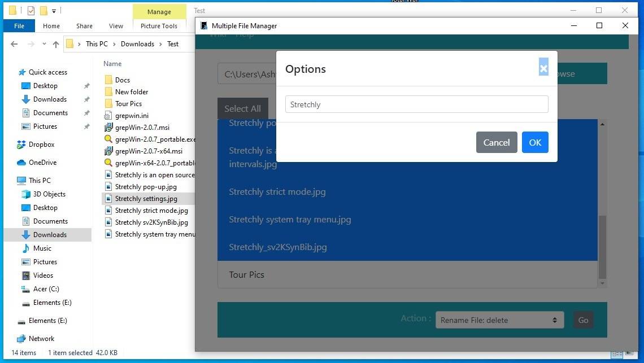Select Stretchly strict mode.jpg in Explorer
Screen dimensions: 644x363
pos(151,211)
